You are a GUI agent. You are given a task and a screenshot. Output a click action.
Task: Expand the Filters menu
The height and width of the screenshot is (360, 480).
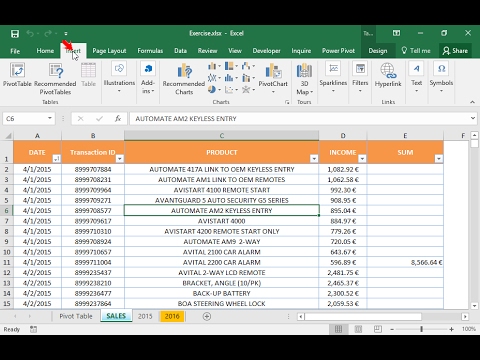click(360, 77)
